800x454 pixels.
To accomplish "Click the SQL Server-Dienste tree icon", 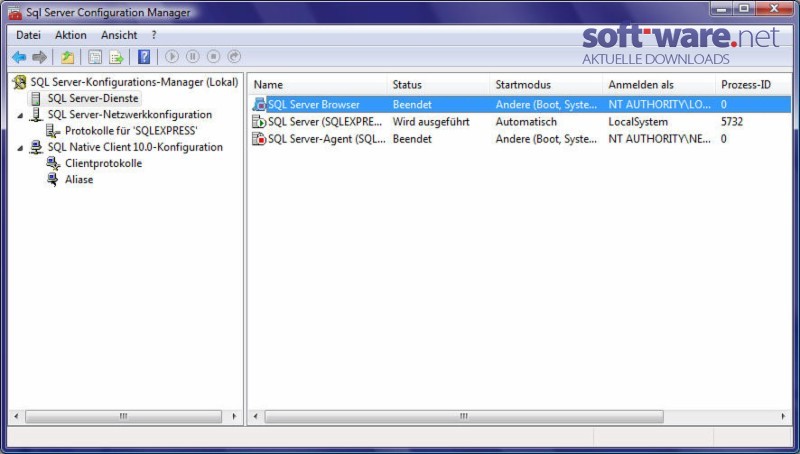I will (x=36, y=98).
